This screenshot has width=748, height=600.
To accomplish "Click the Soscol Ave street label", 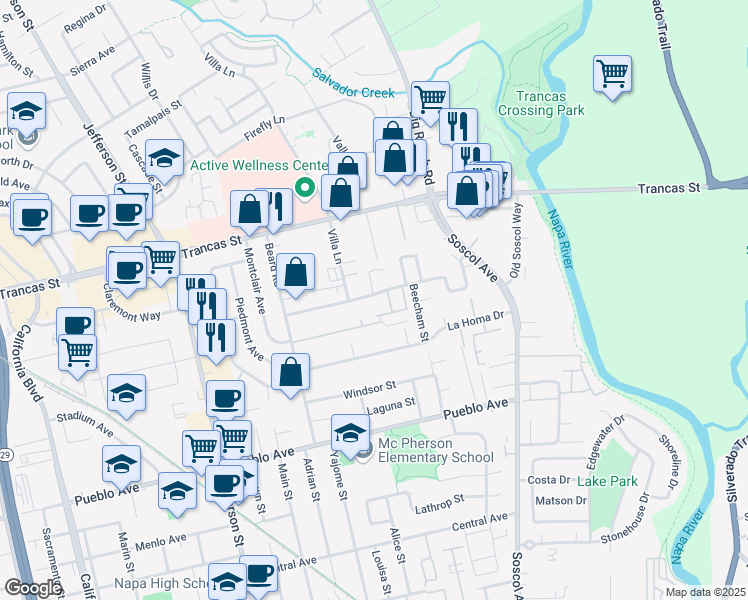I will tap(473, 258).
